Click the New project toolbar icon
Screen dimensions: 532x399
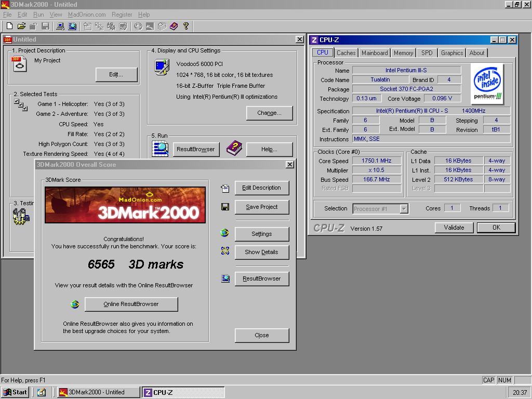tap(9, 26)
